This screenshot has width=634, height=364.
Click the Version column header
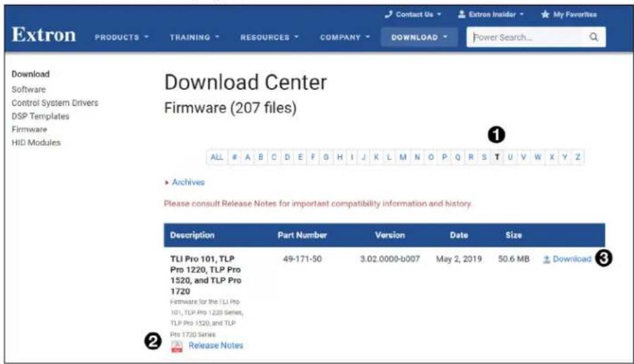pyautogui.click(x=390, y=235)
